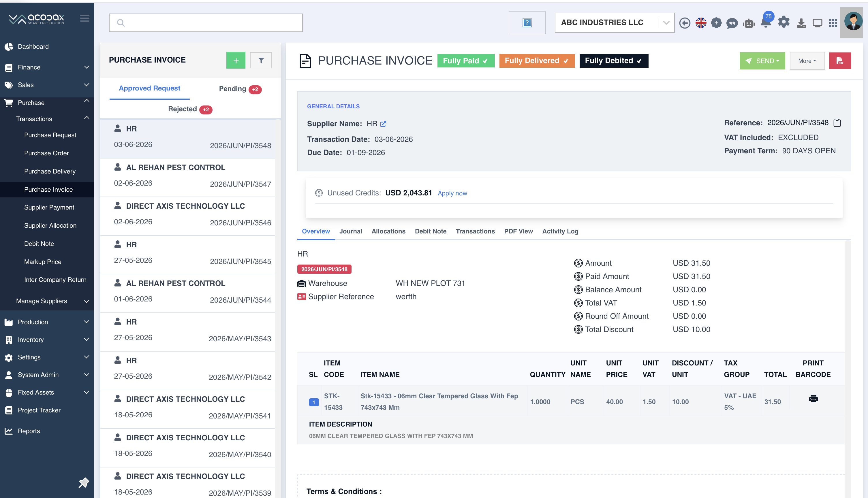Click the quick-add plus badge icon

(x=716, y=23)
